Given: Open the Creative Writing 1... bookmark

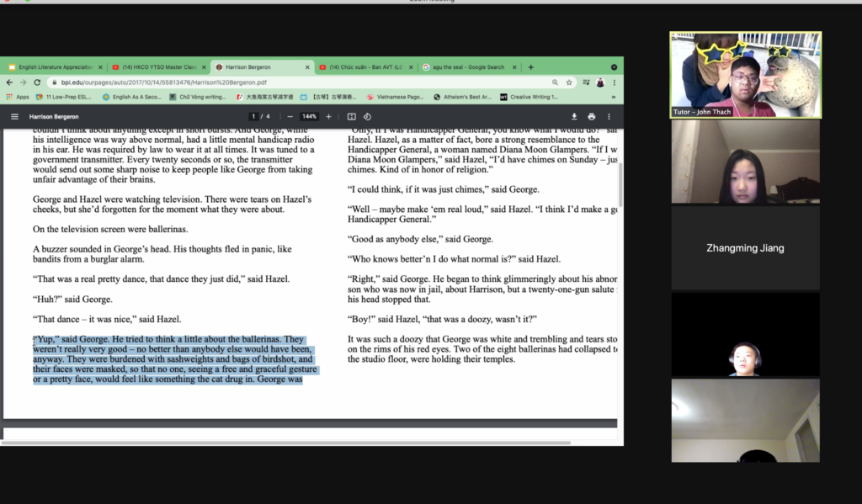Looking at the screenshot, I should coord(529,98).
